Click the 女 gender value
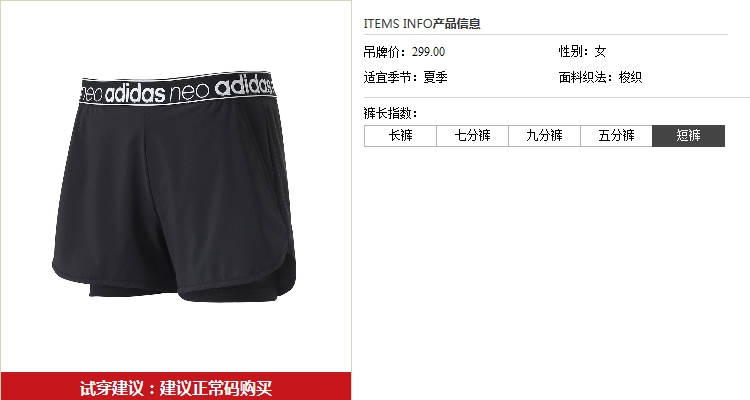750x400 pixels. [600, 51]
